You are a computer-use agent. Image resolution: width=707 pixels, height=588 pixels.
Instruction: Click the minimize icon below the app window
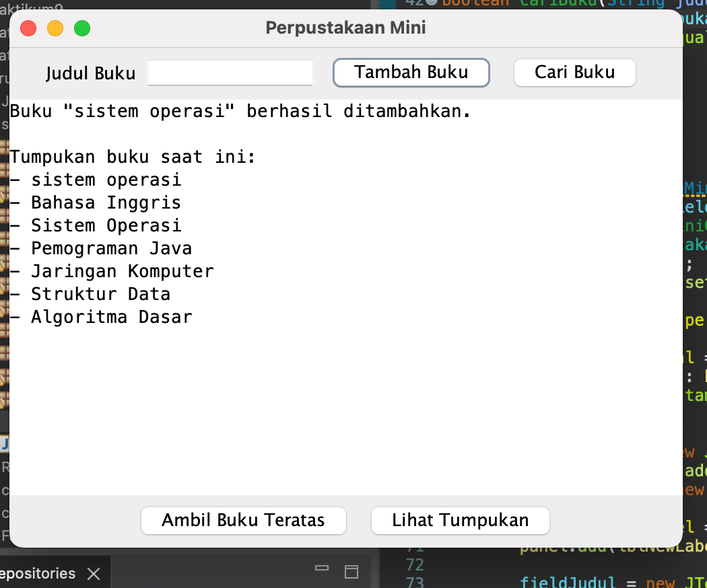click(321, 569)
